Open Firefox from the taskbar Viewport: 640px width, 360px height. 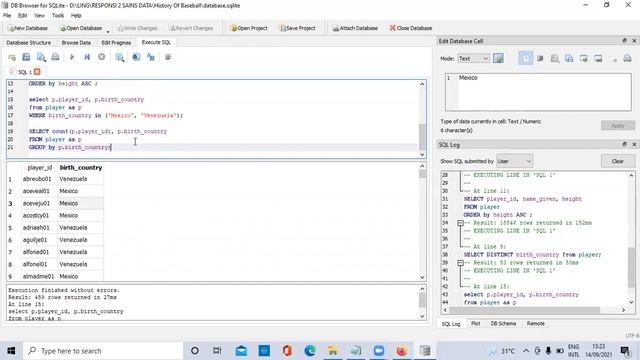point(402,351)
